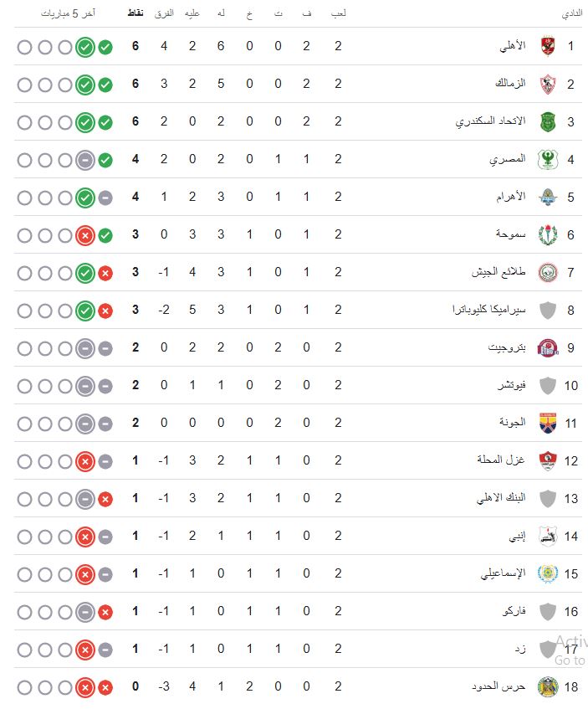Click the آخر 5 مباريات header

click(68, 13)
